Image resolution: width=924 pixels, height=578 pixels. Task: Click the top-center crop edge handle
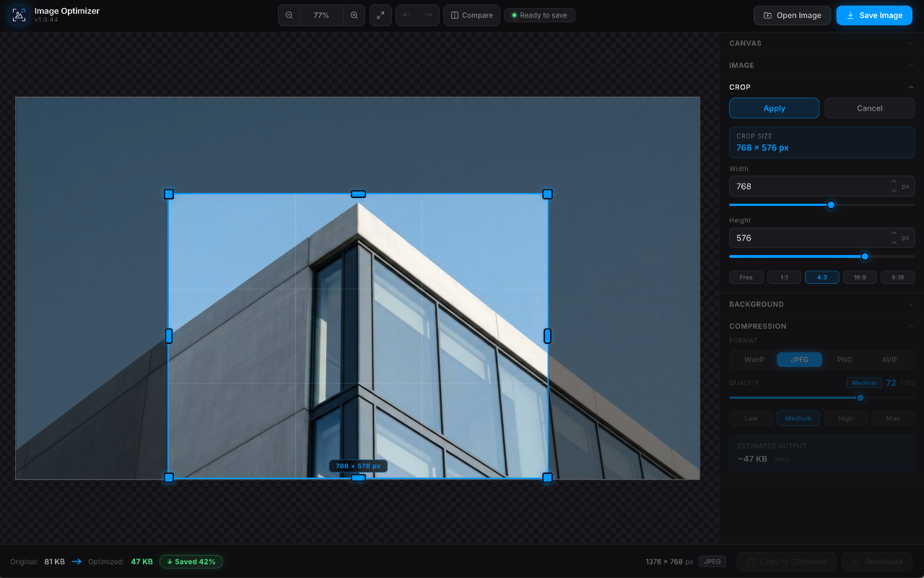click(x=358, y=194)
